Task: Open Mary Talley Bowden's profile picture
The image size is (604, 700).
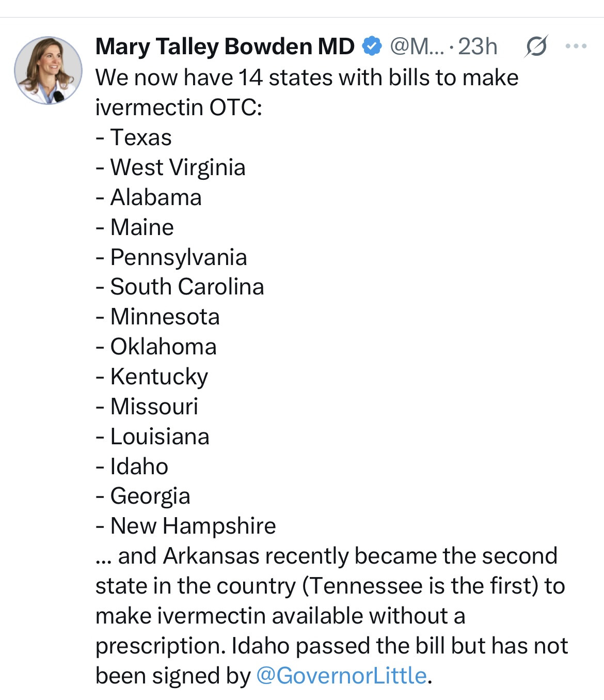Action: [x=48, y=71]
